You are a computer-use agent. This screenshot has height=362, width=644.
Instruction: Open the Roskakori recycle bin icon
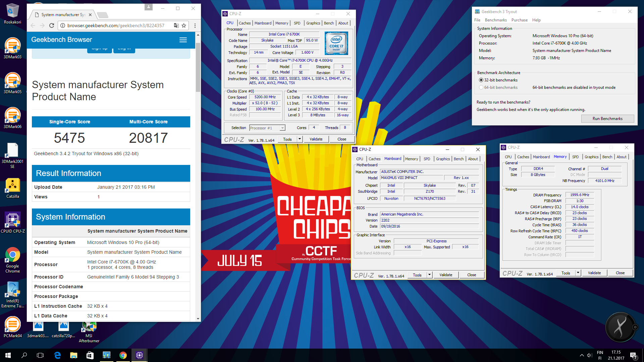tap(12, 13)
